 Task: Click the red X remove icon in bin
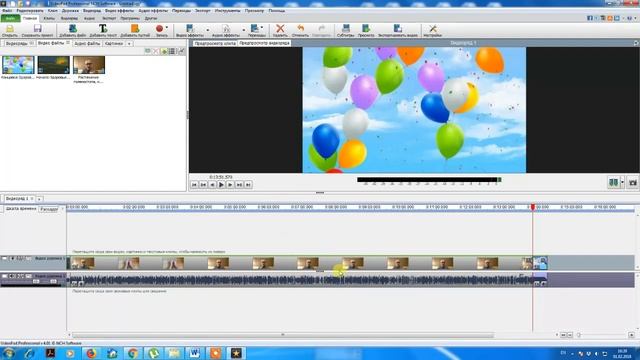click(x=156, y=51)
